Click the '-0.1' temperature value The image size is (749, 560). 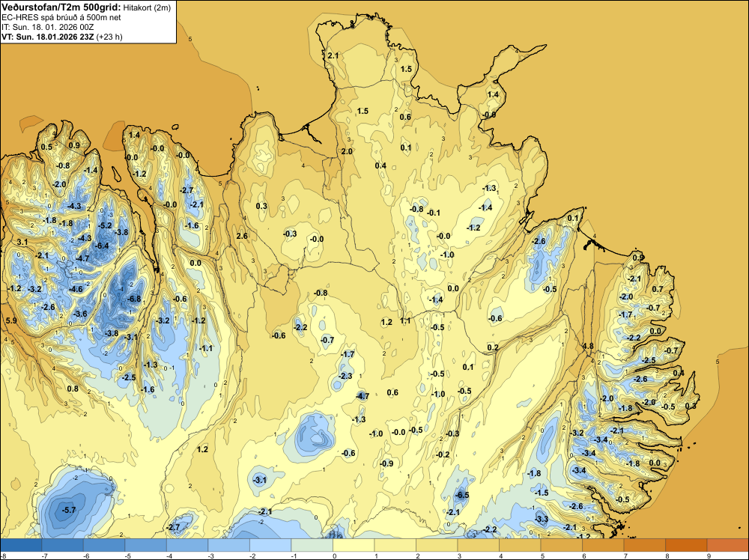click(x=433, y=213)
